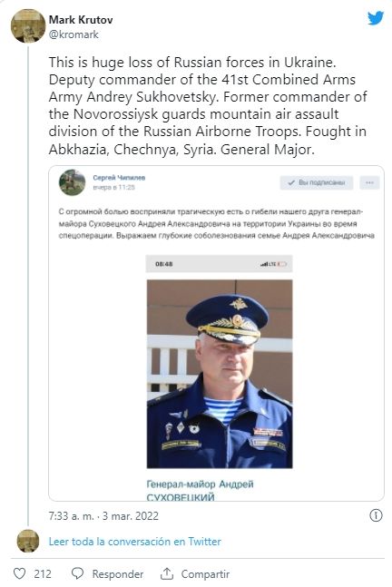Click the share upload arrow icon
This screenshot has width=392, height=587.
[167, 573]
